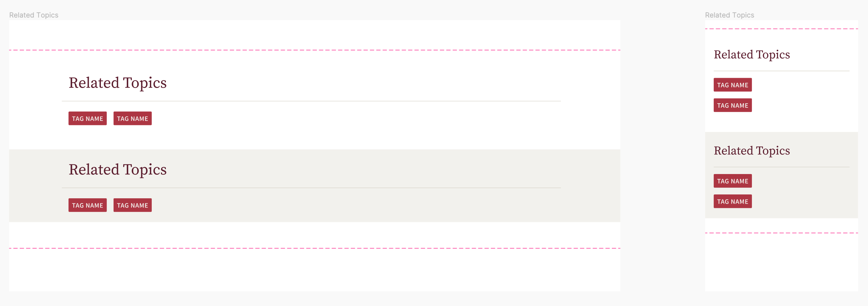The height and width of the screenshot is (306, 868).
Task: Click Related Topics heading in wide white section
Action: coord(118,83)
